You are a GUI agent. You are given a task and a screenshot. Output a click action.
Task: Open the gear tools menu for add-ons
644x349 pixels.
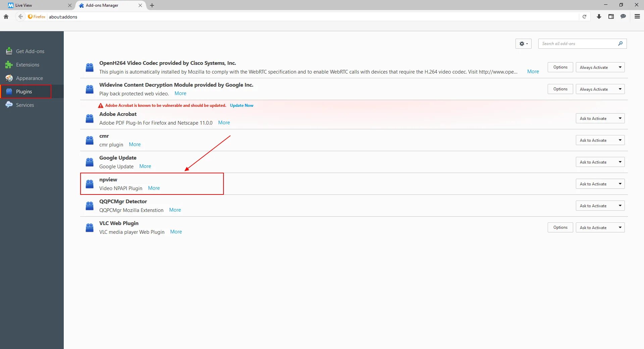tap(523, 44)
